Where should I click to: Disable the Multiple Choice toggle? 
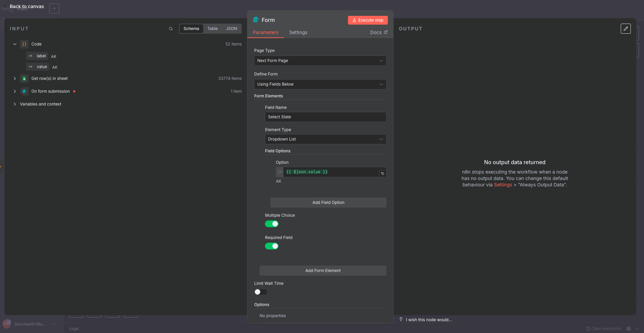[x=272, y=224]
